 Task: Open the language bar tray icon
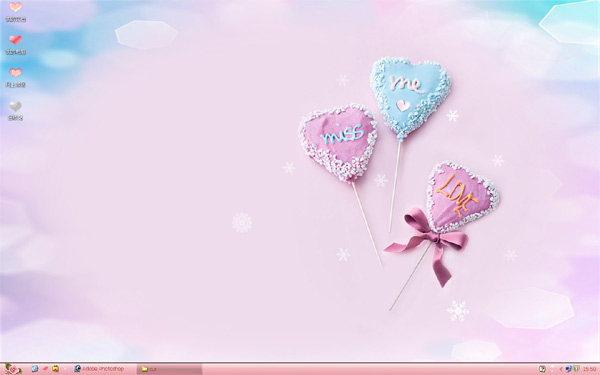tap(542, 369)
